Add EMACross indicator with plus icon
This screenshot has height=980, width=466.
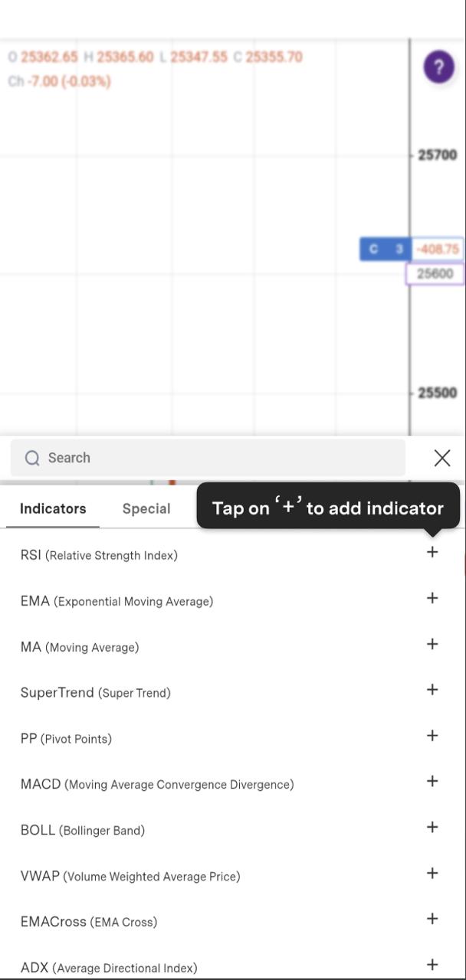[432, 919]
